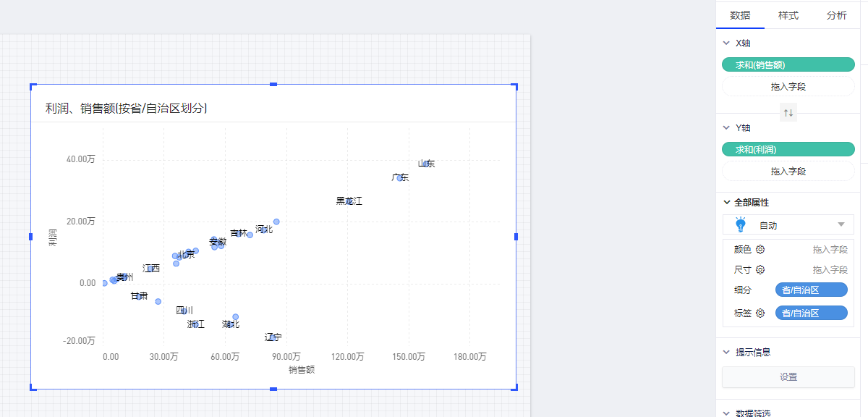This screenshot has width=868, height=417.
Task: Click the 拖入字段 box under X轴
Action: (788, 87)
